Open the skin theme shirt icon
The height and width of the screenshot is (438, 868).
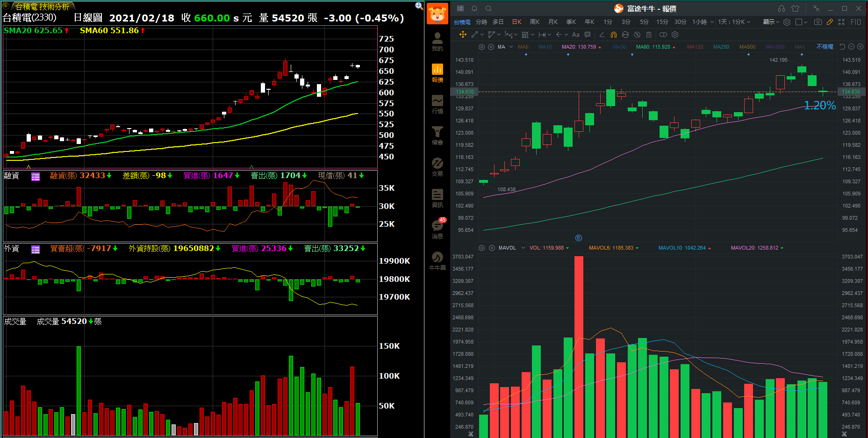pyautogui.click(x=796, y=8)
